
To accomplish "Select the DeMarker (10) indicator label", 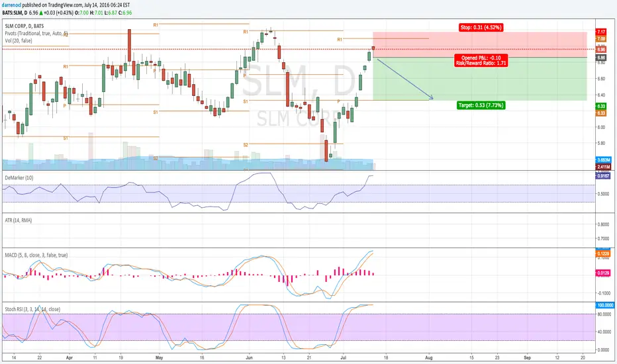I will tap(19, 178).
